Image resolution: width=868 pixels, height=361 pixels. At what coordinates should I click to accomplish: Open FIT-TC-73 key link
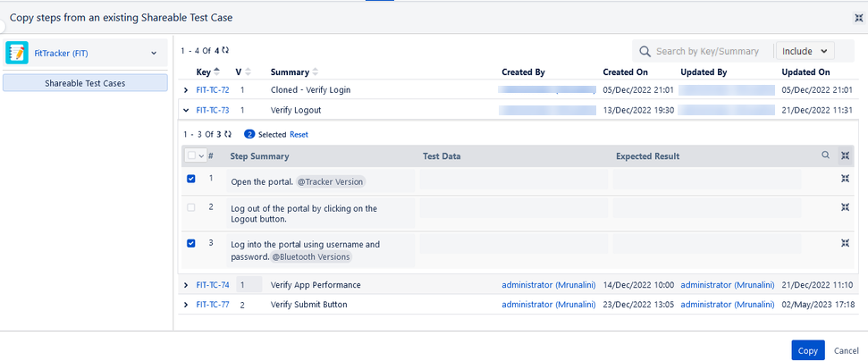point(213,110)
